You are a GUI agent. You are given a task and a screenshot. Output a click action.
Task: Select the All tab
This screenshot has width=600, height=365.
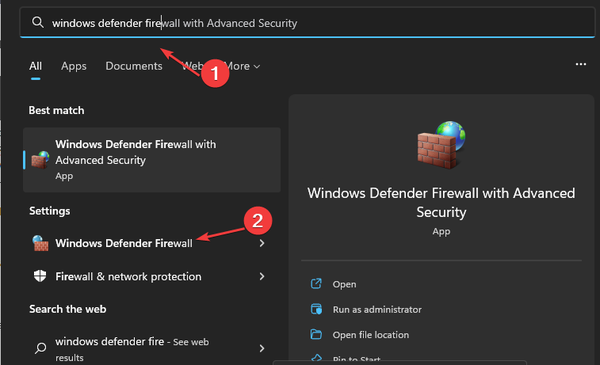click(x=36, y=66)
